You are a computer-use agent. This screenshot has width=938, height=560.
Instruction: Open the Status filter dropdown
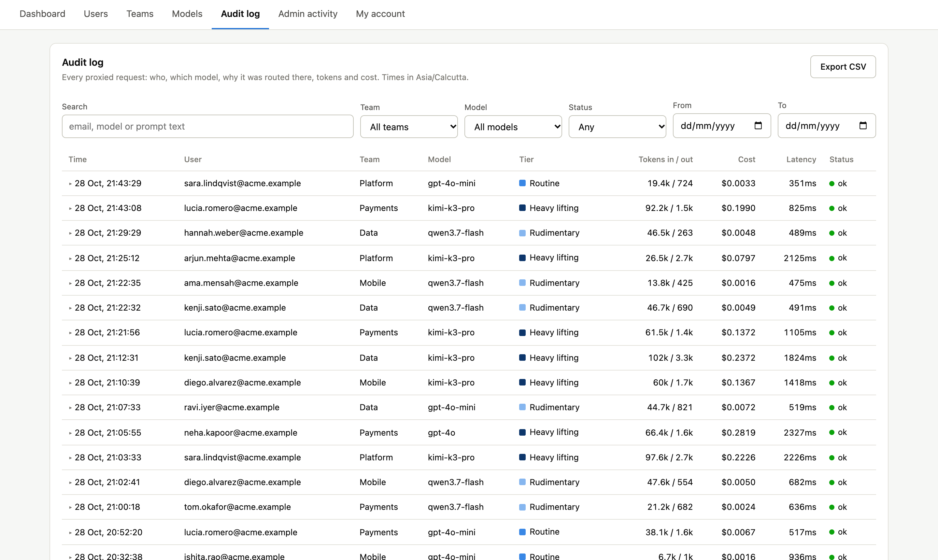(x=617, y=127)
